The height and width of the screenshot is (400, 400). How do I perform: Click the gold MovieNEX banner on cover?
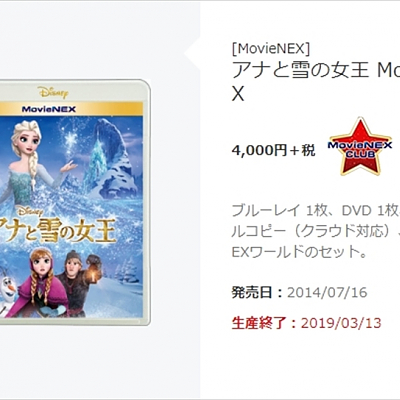click(71, 109)
